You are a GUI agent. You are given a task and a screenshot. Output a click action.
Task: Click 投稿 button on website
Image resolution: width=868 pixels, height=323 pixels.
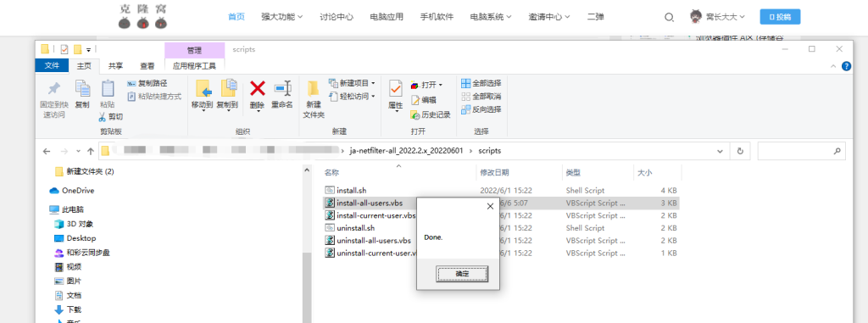pyautogui.click(x=780, y=17)
